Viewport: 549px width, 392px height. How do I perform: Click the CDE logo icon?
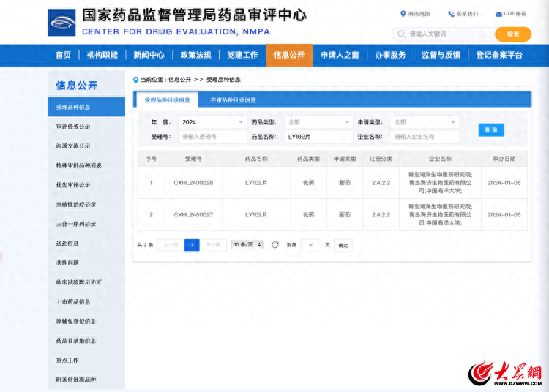pos(61,23)
